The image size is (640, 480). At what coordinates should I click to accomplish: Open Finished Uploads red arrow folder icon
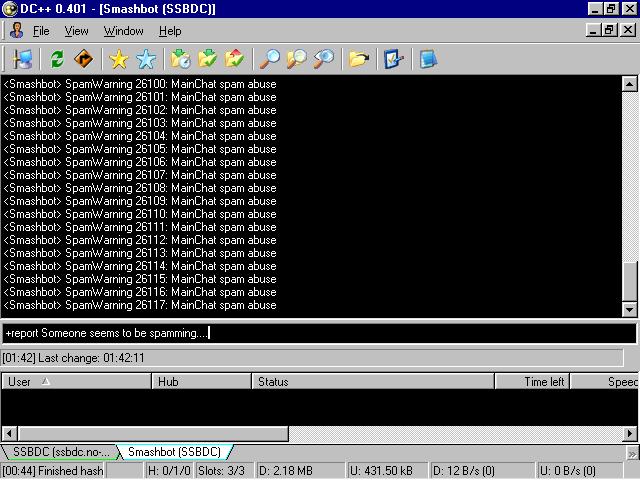click(234, 60)
